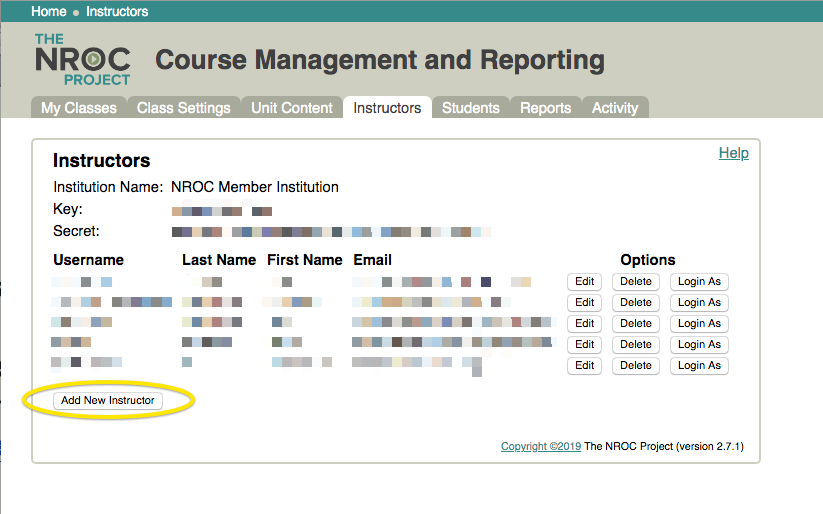Click the Options column header
This screenshot has width=823, height=514.
pyautogui.click(x=648, y=260)
